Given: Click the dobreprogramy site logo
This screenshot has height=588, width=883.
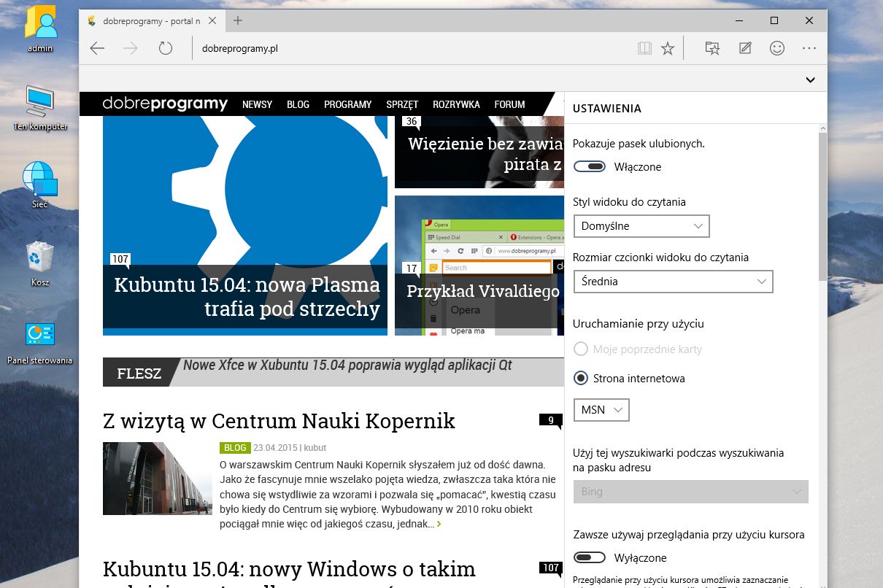Looking at the screenshot, I should tap(165, 104).
